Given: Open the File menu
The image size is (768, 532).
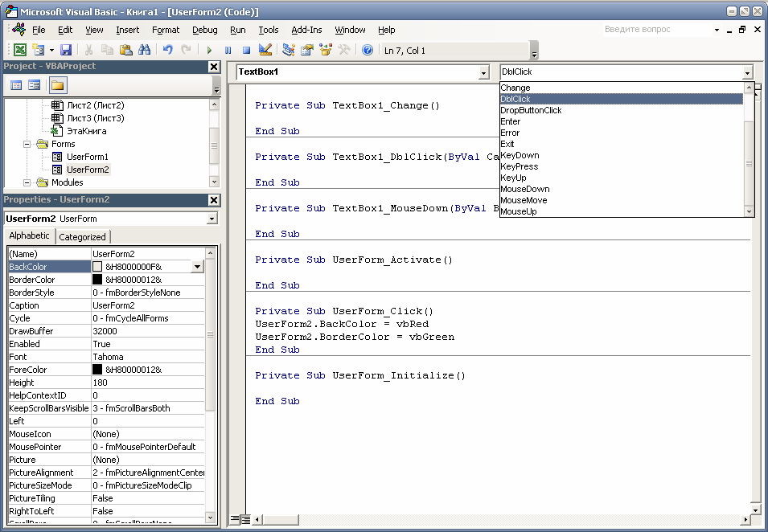Looking at the screenshot, I should pyautogui.click(x=39, y=30).
